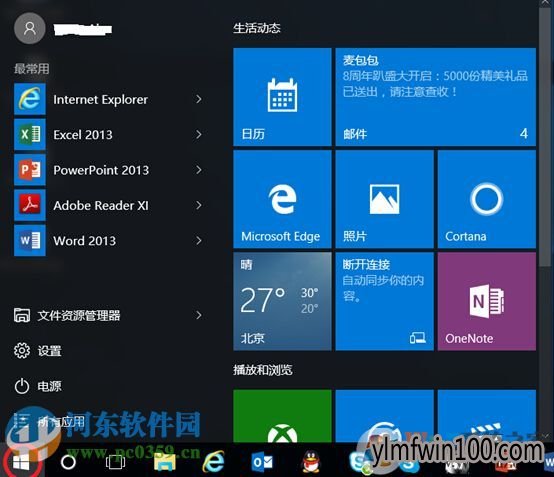Image resolution: width=554 pixels, height=477 pixels.
Task: Open the 断开连接 phone companion tile
Action: tap(384, 301)
